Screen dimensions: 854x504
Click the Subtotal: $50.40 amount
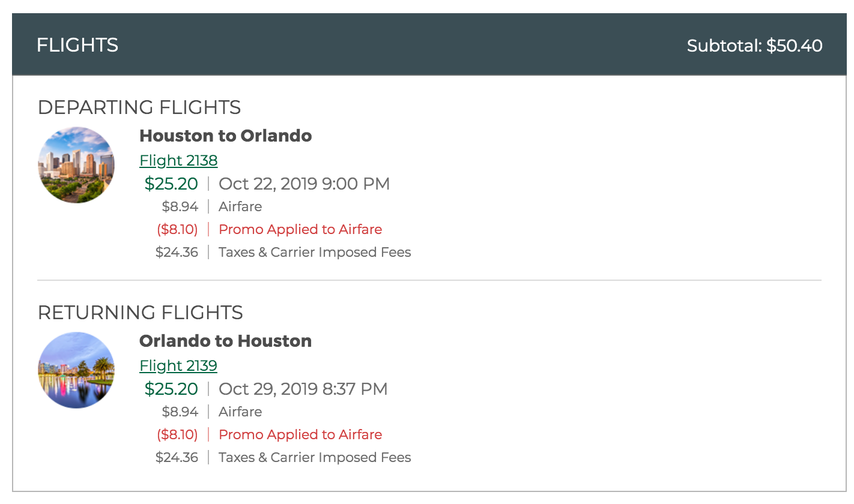(755, 46)
